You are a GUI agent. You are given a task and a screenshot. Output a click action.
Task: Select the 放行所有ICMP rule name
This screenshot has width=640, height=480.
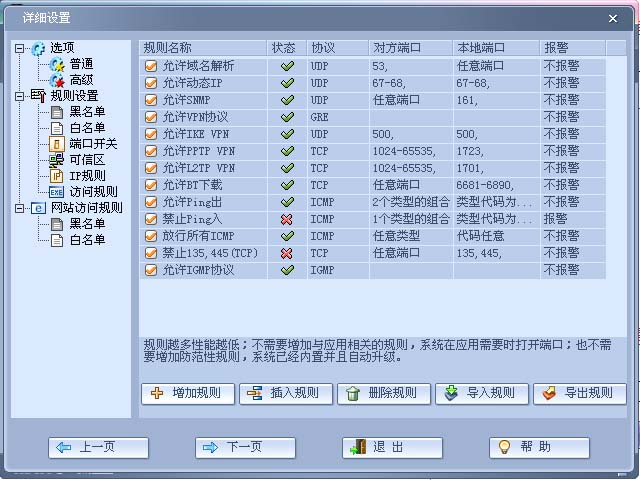[x=198, y=236]
